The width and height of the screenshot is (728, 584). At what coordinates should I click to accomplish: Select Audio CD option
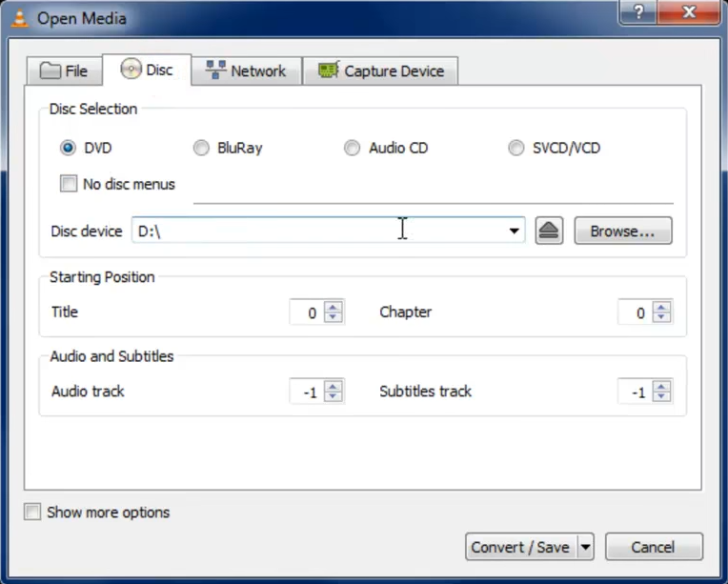click(352, 148)
